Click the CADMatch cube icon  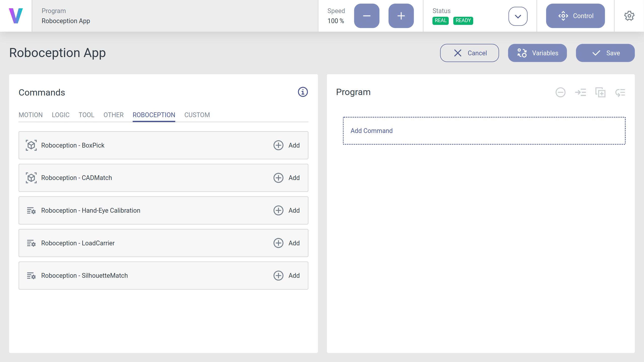[31, 178]
